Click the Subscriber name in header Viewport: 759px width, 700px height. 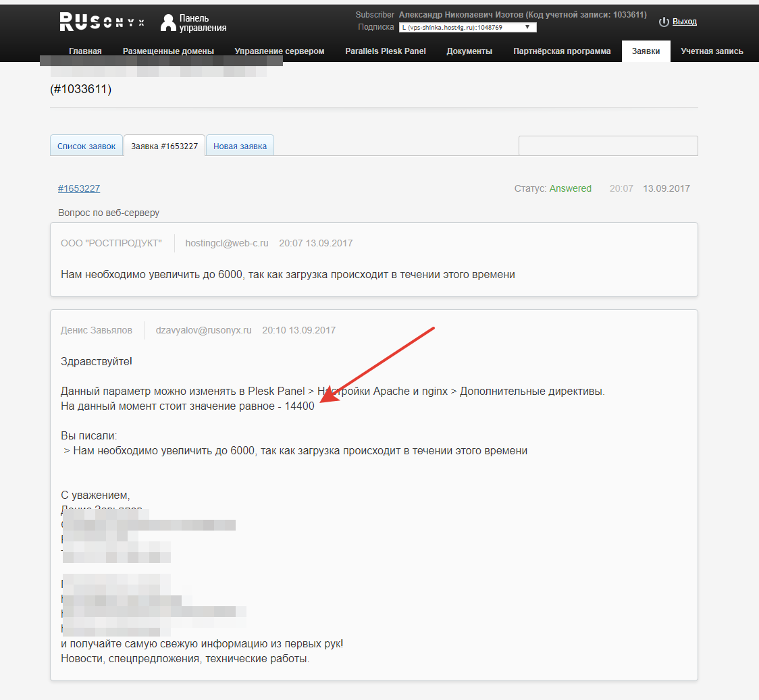pos(523,14)
